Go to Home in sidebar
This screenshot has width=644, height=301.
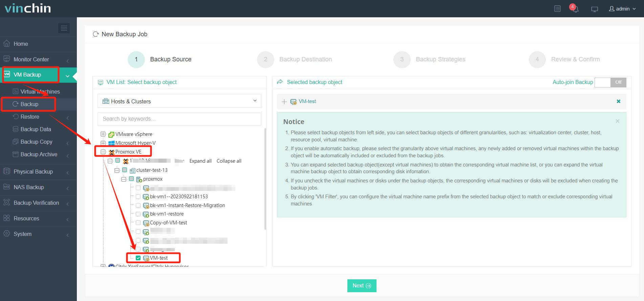coord(21,44)
